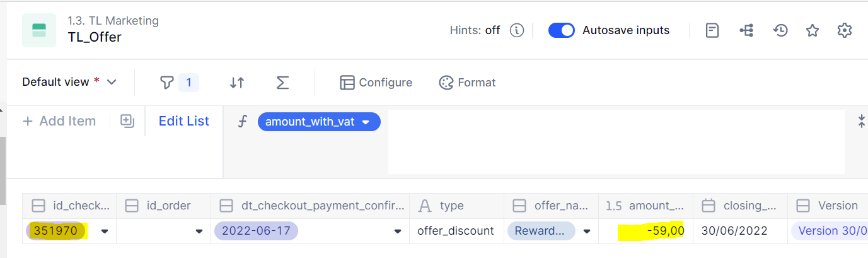Open the notes document icon

[x=712, y=30]
